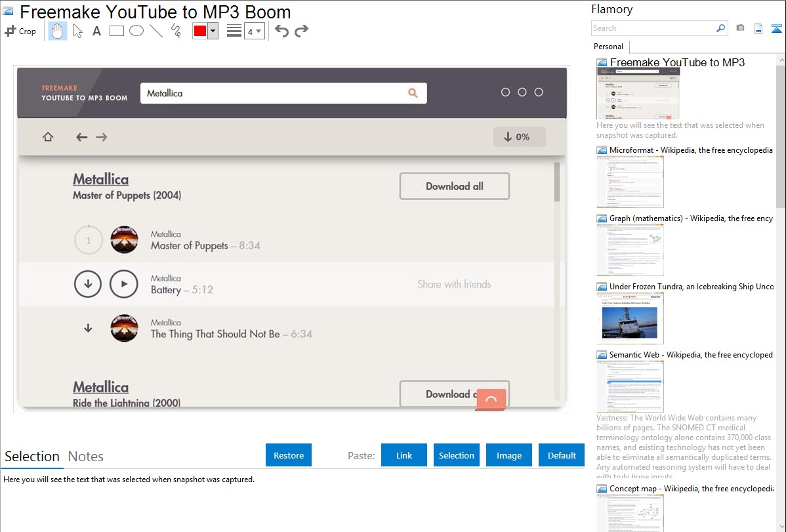The height and width of the screenshot is (532, 786).
Task: Click the circled download arrow for Battery
Action: [x=88, y=284]
